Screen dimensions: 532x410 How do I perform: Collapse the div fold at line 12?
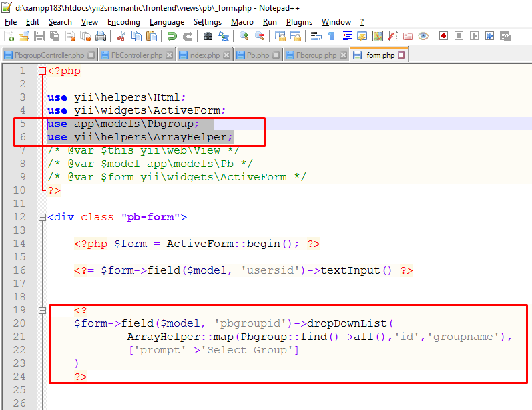click(x=42, y=218)
